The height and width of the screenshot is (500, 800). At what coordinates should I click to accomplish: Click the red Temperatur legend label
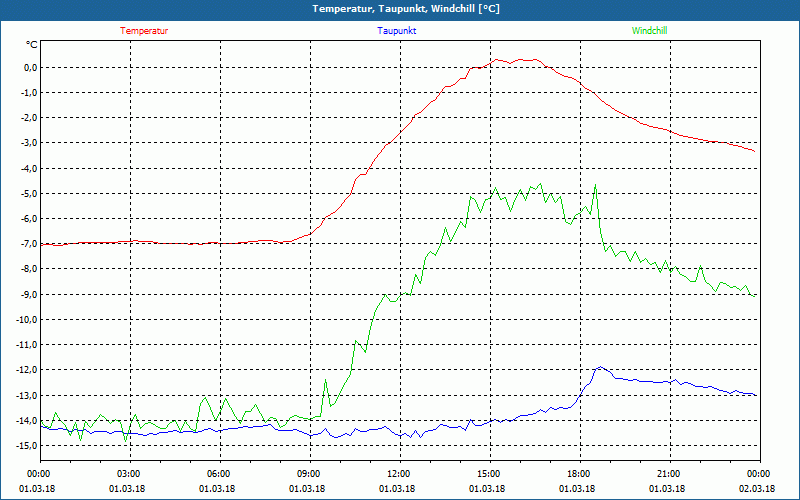[x=144, y=31]
